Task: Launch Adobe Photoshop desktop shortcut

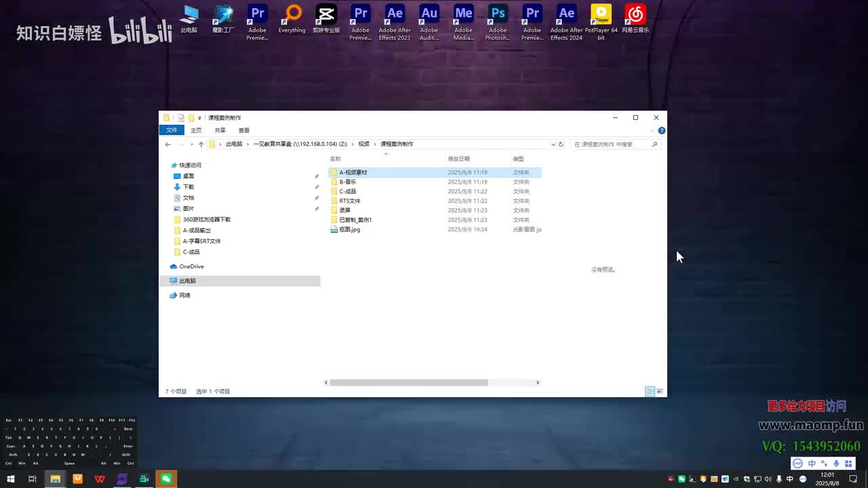Action: point(498,22)
